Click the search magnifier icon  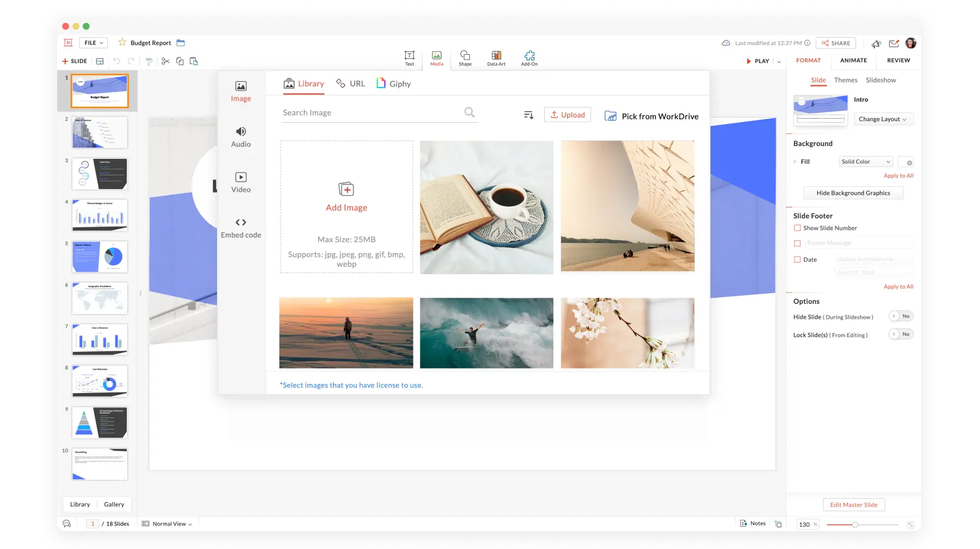pyautogui.click(x=469, y=113)
